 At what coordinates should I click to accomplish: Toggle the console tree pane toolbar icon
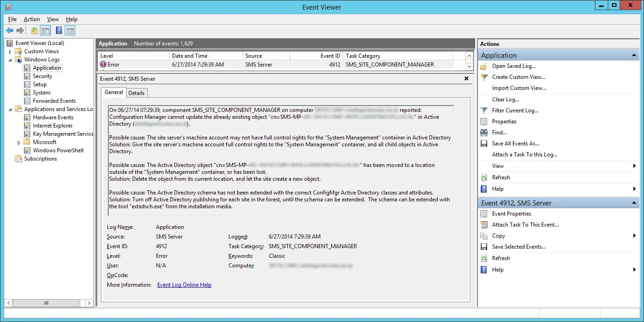point(45,31)
